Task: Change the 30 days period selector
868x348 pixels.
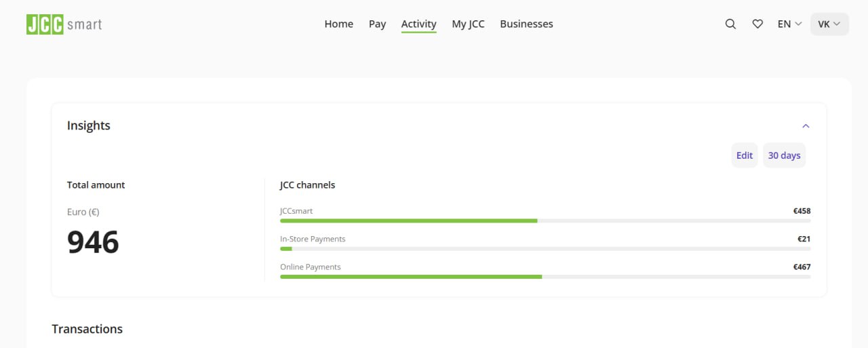Action: (784, 155)
